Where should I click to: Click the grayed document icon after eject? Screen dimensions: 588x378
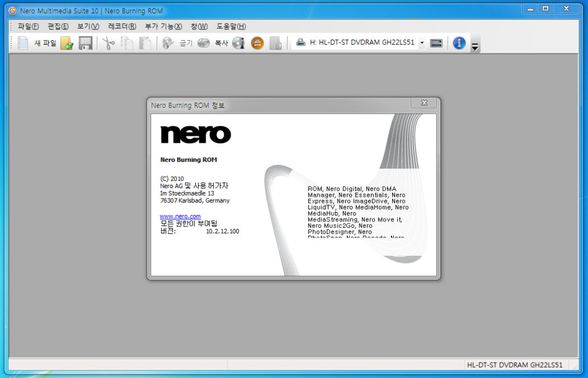[x=276, y=43]
